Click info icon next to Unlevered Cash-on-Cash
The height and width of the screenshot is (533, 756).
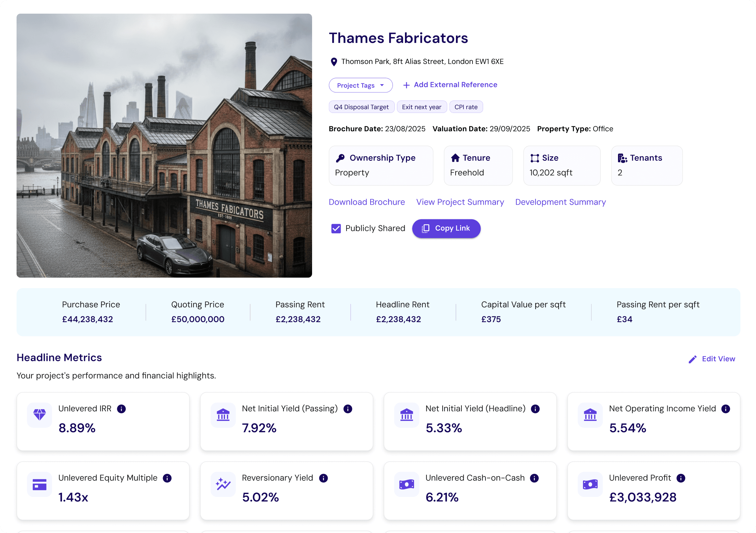click(535, 478)
